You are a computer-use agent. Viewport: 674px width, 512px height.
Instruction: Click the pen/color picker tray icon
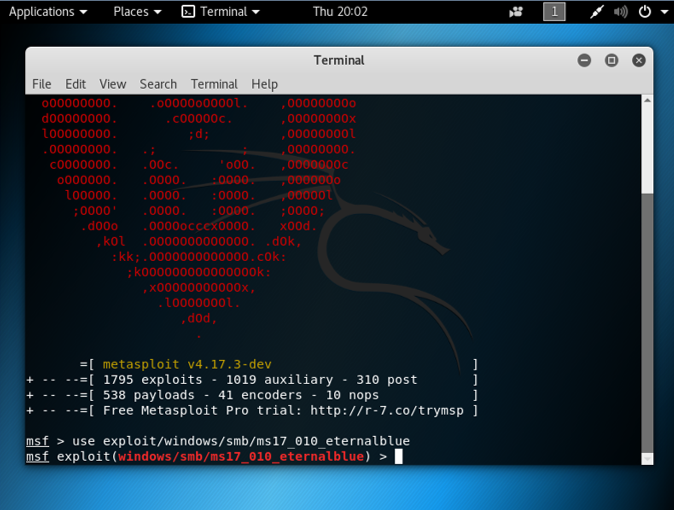coord(597,12)
